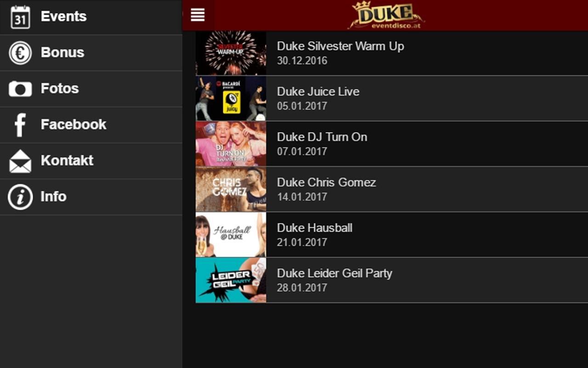Image resolution: width=588 pixels, height=368 pixels.
Task: Open the Facebook menu item
Action: [x=91, y=125]
